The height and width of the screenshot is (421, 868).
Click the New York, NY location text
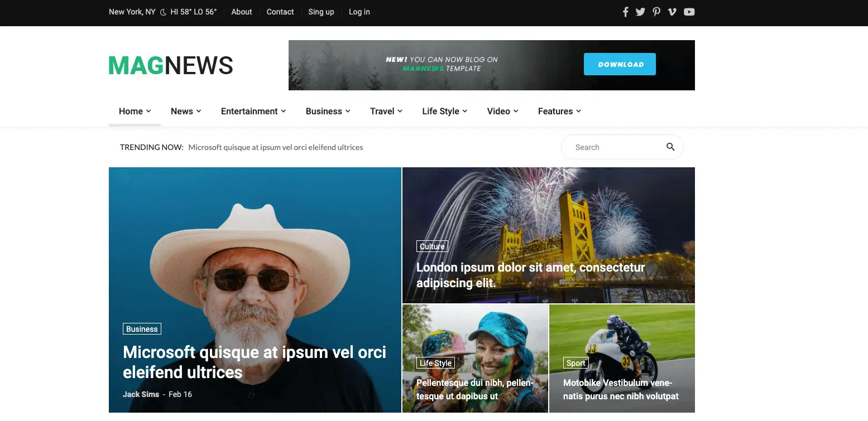click(132, 12)
